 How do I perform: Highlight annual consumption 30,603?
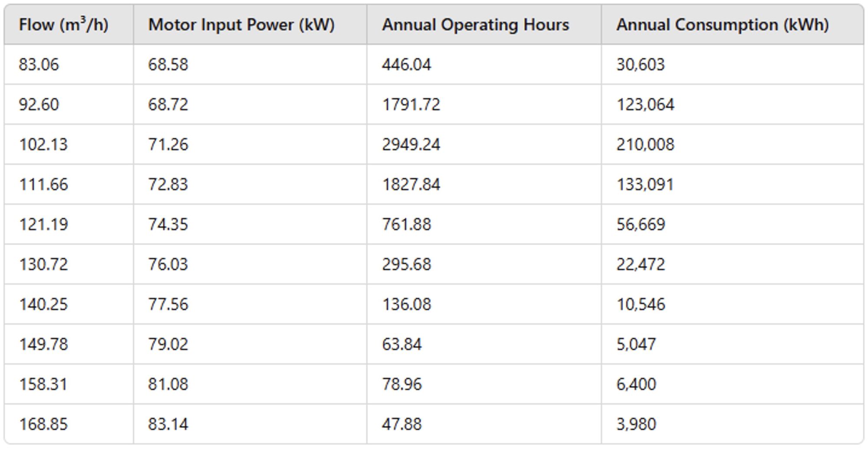pyautogui.click(x=641, y=65)
